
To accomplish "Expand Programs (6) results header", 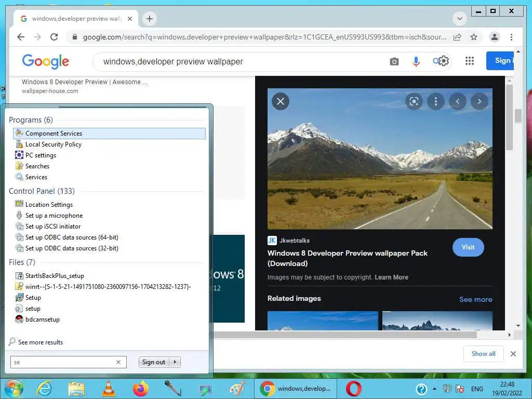I will coord(31,120).
